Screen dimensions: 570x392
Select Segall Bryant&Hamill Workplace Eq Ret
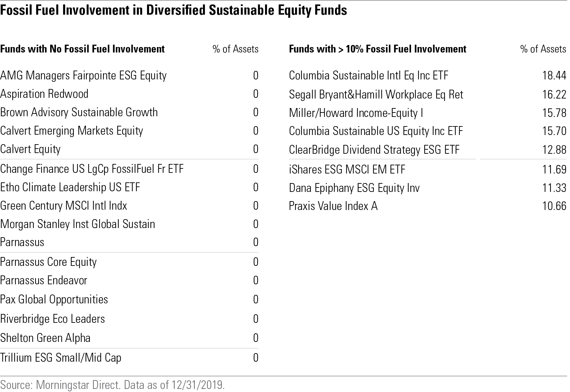[x=376, y=94]
